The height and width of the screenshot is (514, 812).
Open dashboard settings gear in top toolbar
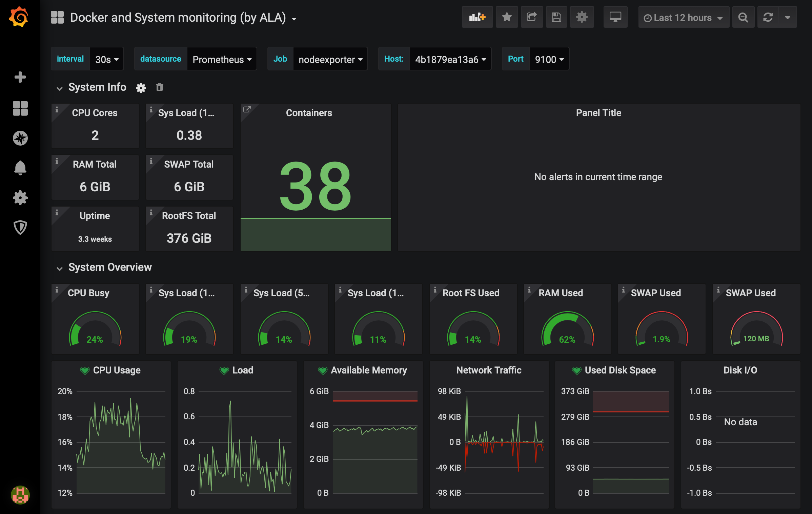(x=582, y=17)
